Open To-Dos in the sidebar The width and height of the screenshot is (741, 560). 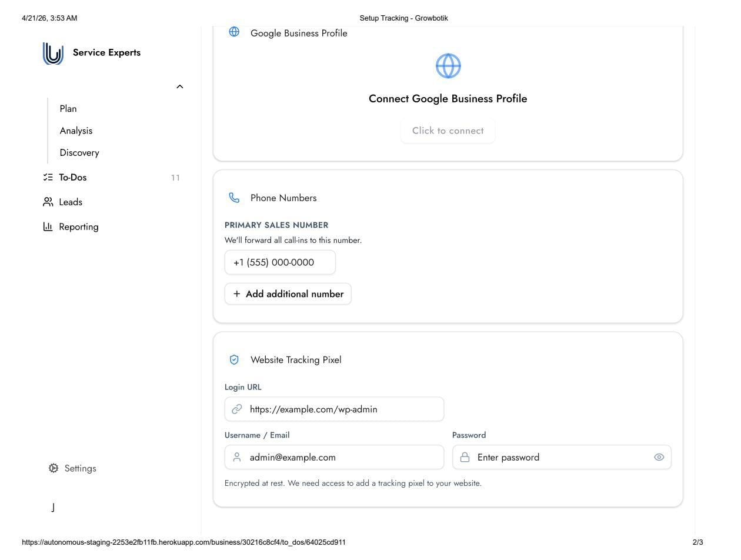(73, 177)
